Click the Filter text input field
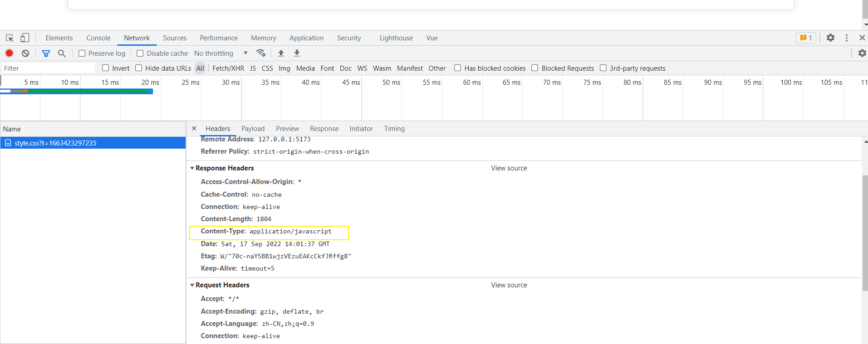Screen dimensions: 868x344 pyautogui.click(x=48, y=68)
